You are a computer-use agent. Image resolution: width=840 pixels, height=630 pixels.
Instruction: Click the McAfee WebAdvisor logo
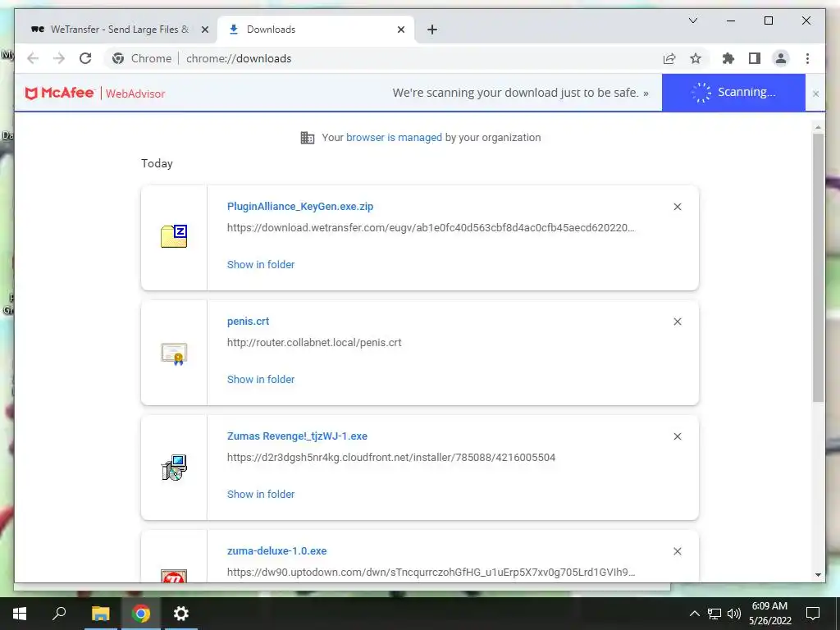[95, 94]
